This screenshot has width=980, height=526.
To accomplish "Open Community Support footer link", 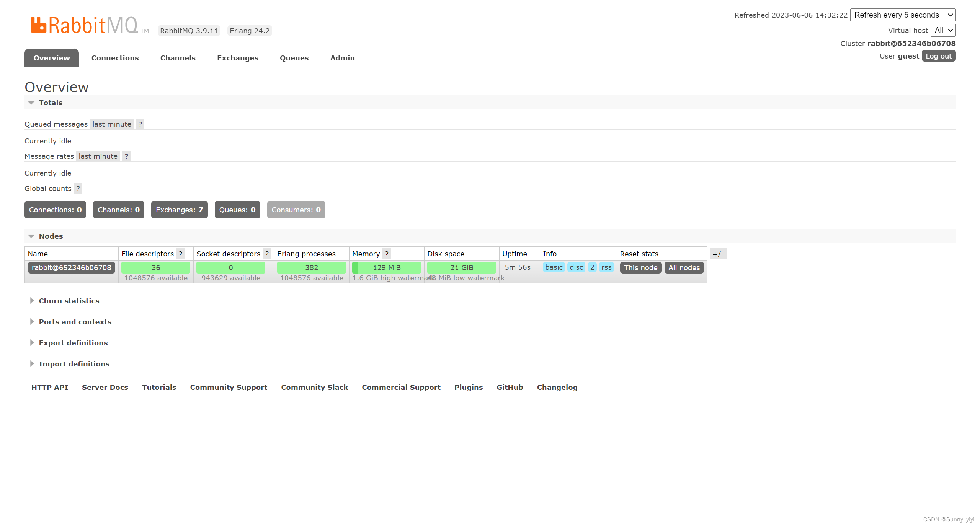I will 229,387.
